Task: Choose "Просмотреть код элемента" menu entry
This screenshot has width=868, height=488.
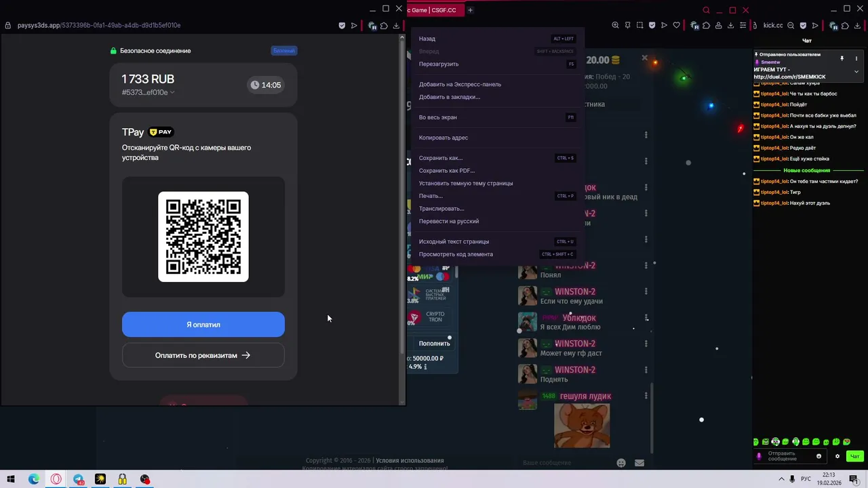Action: (x=497, y=254)
